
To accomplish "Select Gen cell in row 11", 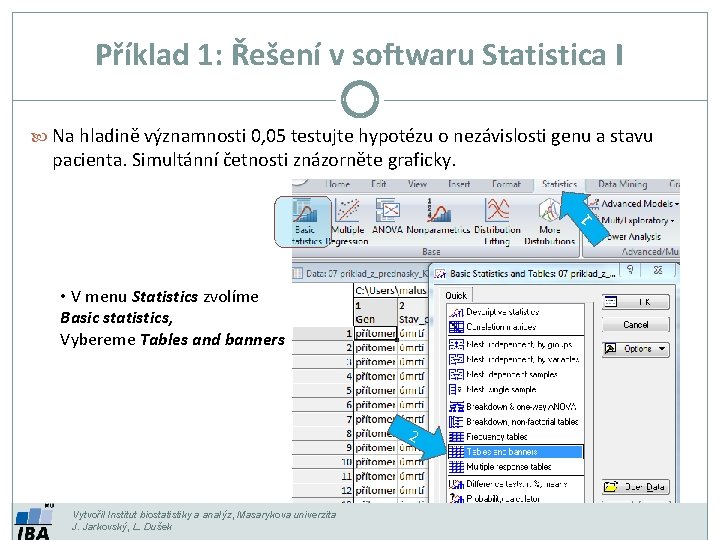I will coord(375,476).
